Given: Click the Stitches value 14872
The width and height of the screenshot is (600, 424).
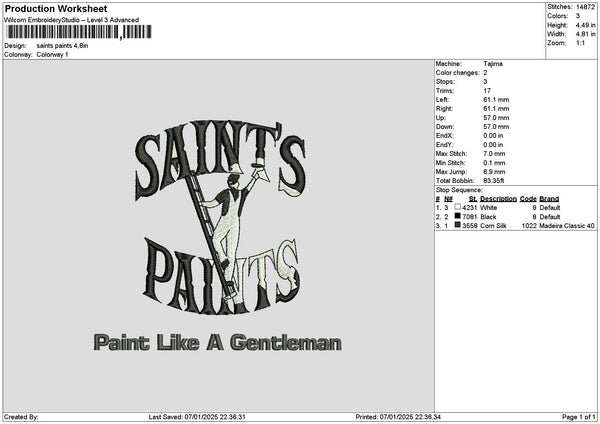Looking at the screenshot, I should [585, 7].
